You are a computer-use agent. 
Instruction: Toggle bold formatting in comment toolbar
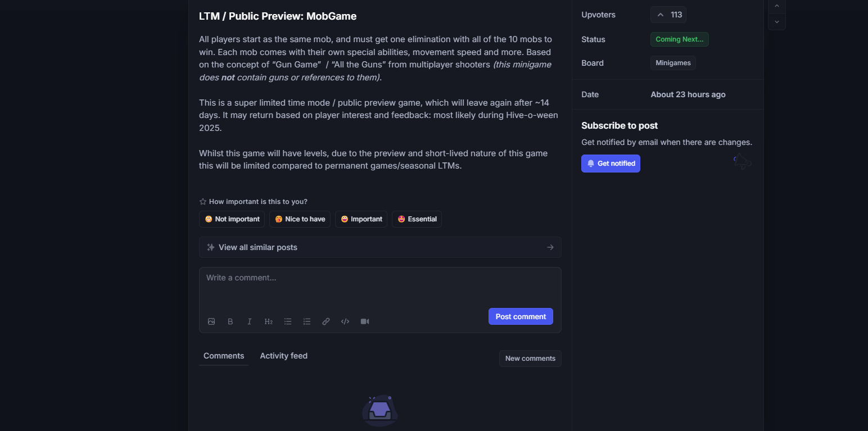click(x=230, y=321)
